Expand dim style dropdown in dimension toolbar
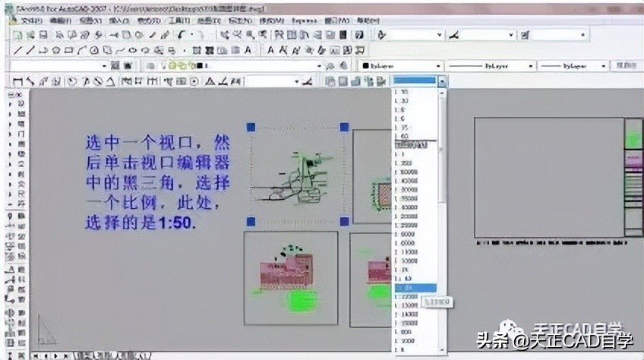644x360 pixels. pos(296,81)
